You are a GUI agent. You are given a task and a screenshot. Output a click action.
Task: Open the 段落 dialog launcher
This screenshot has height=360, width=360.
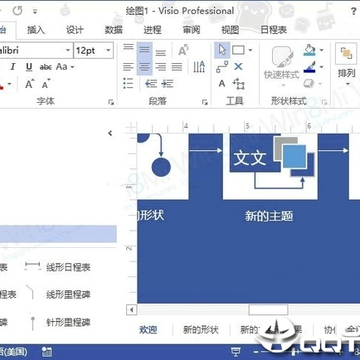tap(205, 102)
